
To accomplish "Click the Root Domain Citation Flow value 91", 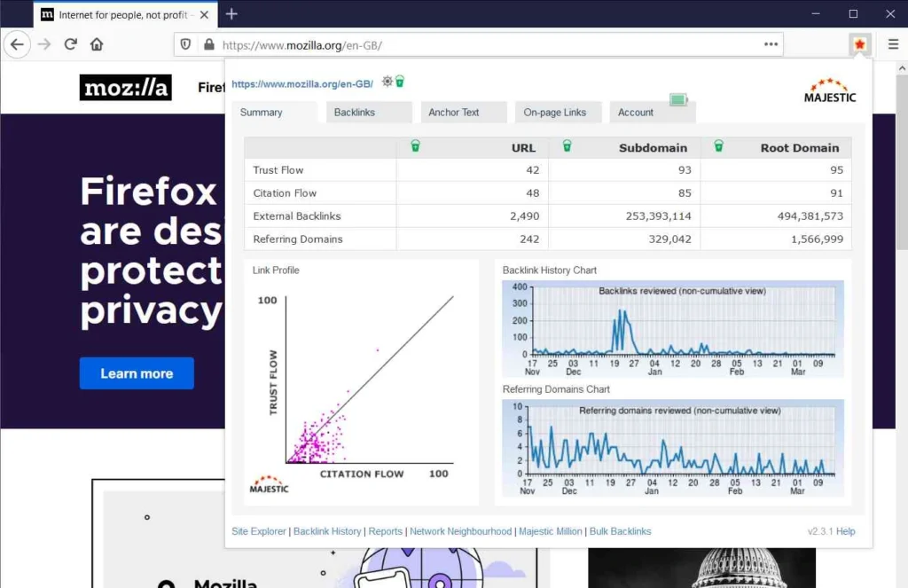I will (x=837, y=193).
